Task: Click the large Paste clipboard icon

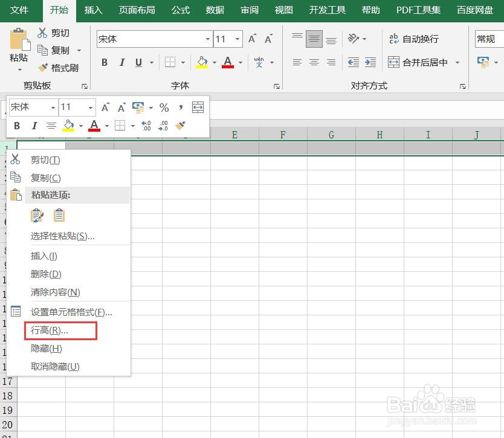Action: pos(20,39)
